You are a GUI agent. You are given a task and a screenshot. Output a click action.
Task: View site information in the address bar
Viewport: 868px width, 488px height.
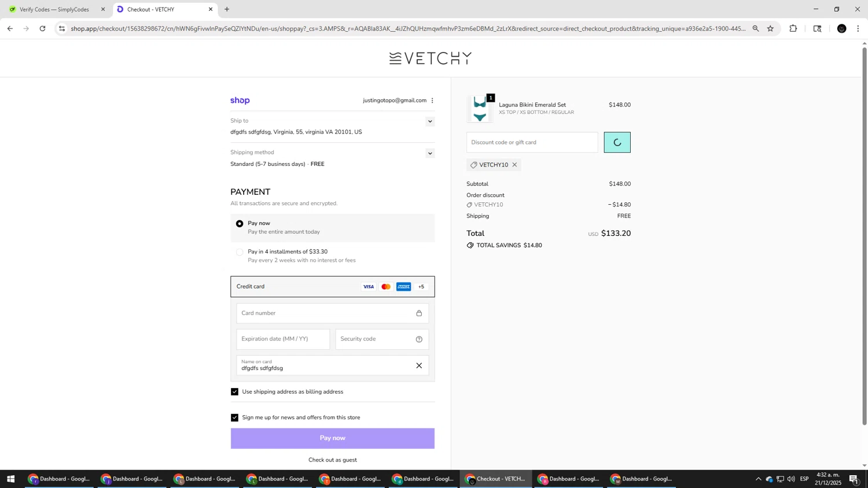pos(62,28)
